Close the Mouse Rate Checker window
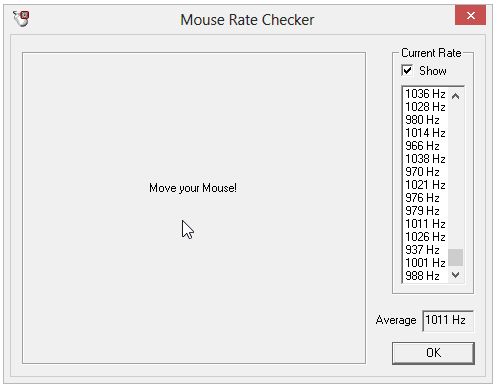 [x=470, y=15]
